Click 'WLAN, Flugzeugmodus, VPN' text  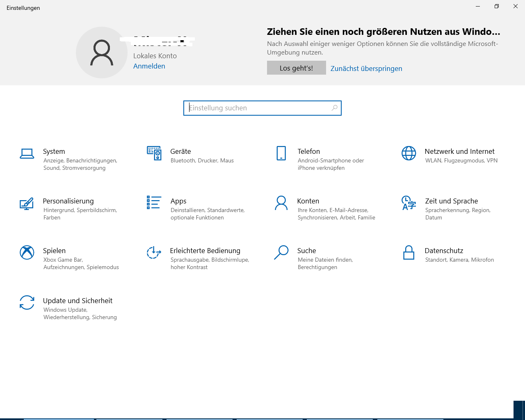(x=461, y=160)
